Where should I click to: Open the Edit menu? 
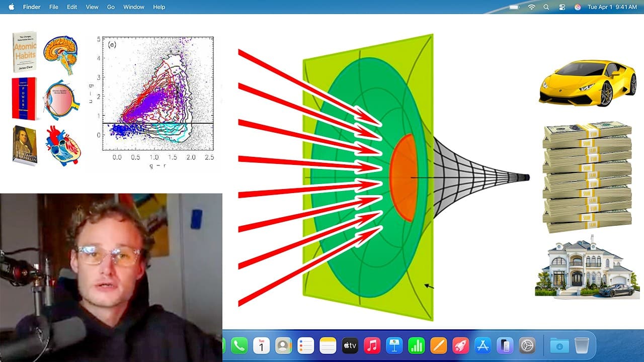(72, 7)
